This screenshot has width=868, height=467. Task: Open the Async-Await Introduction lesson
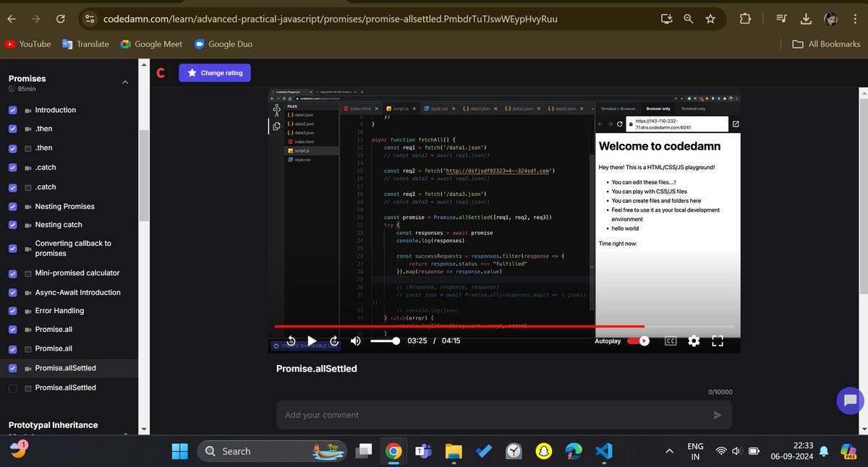tap(78, 292)
